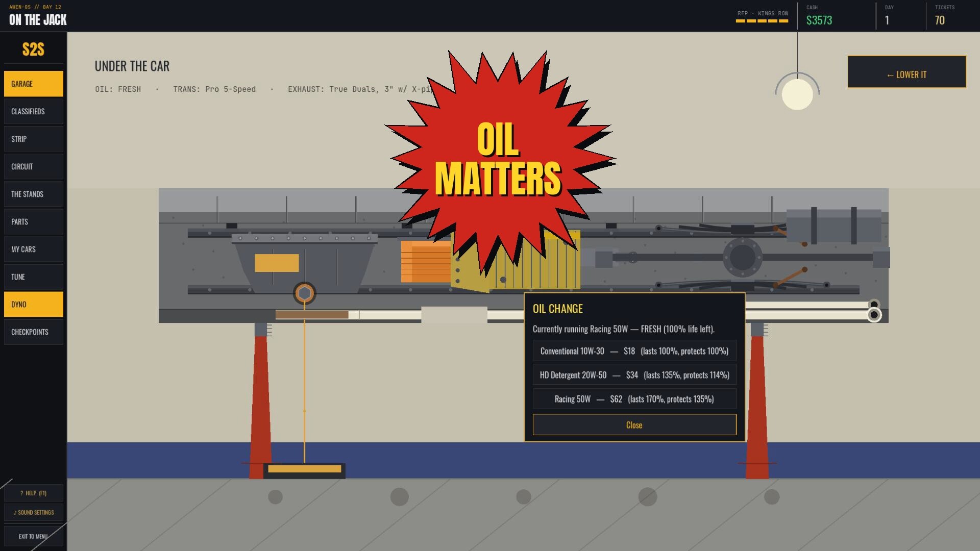The width and height of the screenshot is (980, 551).
Task: Click the oil drain catch pan
Action: (304, 470)
